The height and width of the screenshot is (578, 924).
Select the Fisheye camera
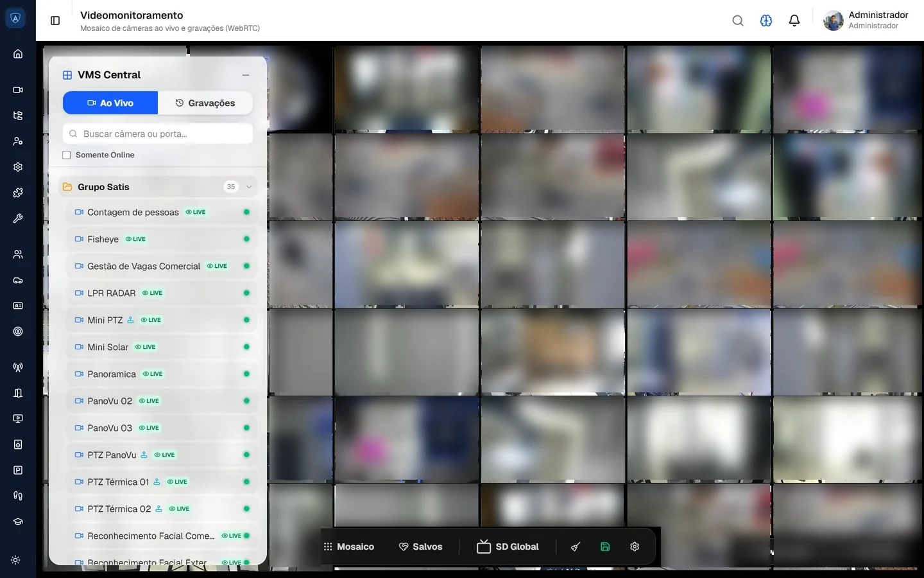162,239
